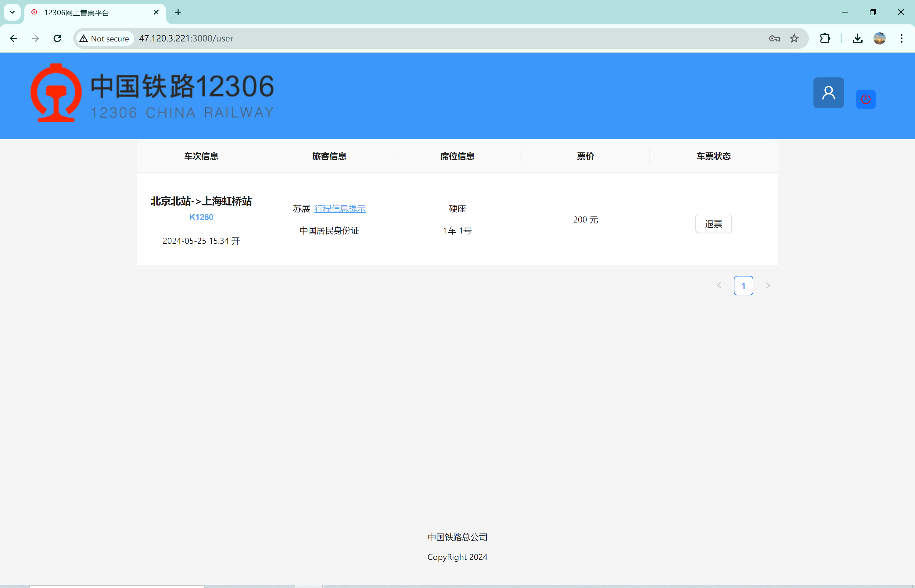This screenshot has height=588, width=915.
Task: Click the ticket price 200 元
Action: pos(585,220)
